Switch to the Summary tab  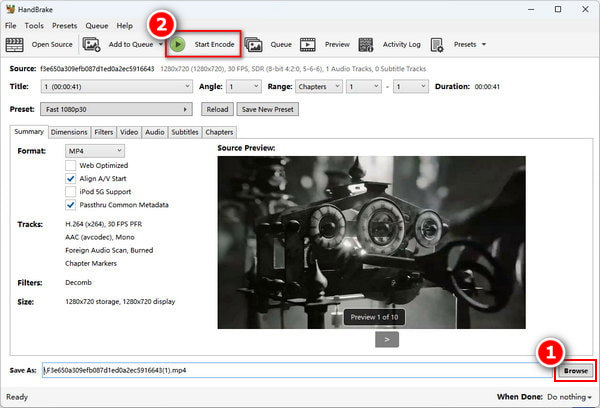tap(29, 132)
